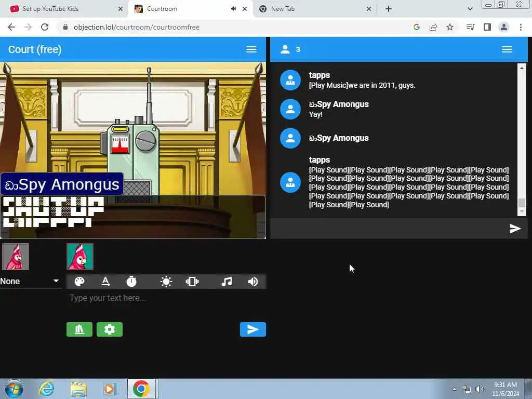The image size is (532, 399).
Task: Click tapps avatar beside 2011 message
Action: click(290, 80)
